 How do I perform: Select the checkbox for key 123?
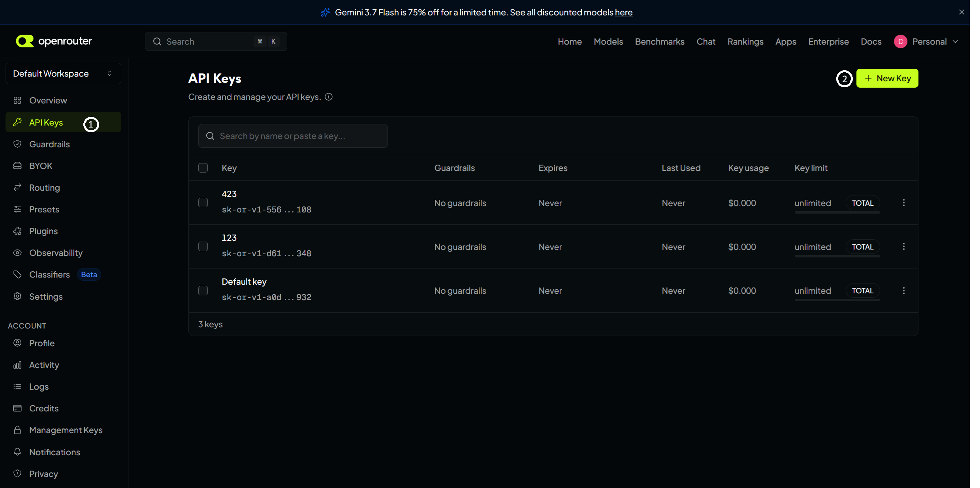[203, 246]
